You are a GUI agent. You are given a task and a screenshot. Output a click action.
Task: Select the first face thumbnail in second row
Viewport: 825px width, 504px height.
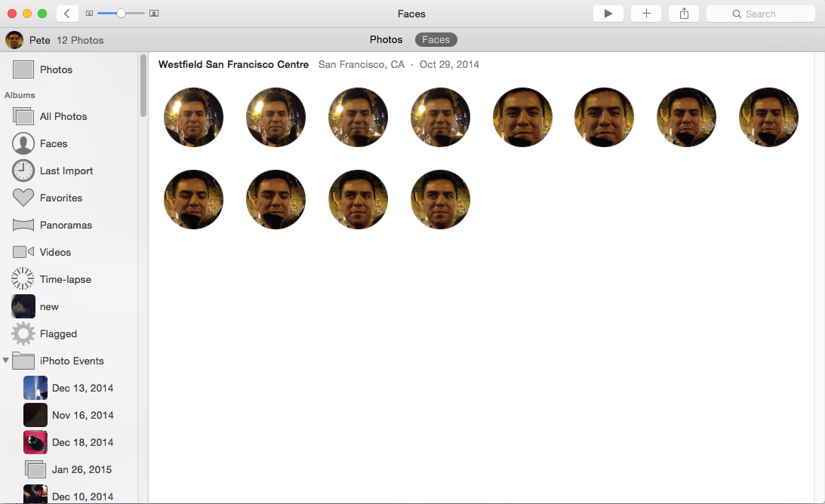[194, 199]
